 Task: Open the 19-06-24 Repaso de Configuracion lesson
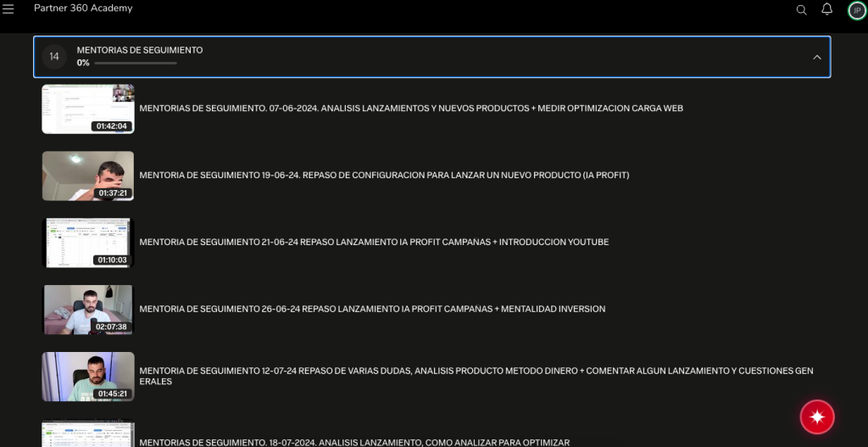point(384,176)
